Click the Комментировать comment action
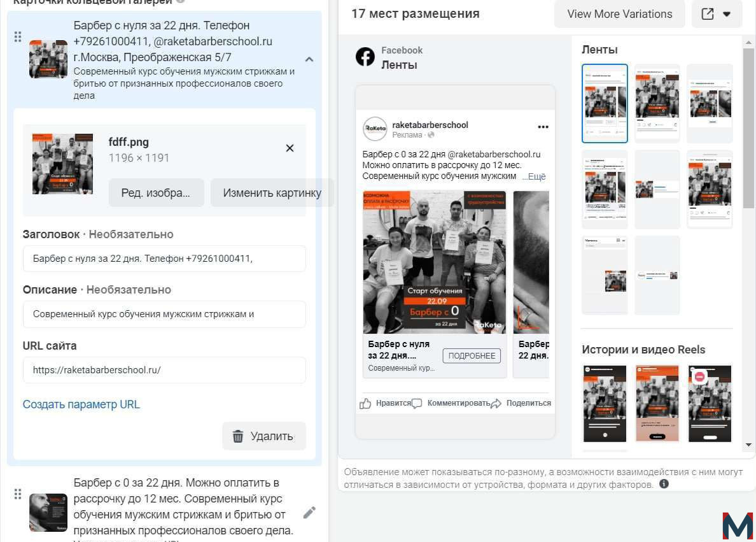756x542 pixels. [452, 403]
